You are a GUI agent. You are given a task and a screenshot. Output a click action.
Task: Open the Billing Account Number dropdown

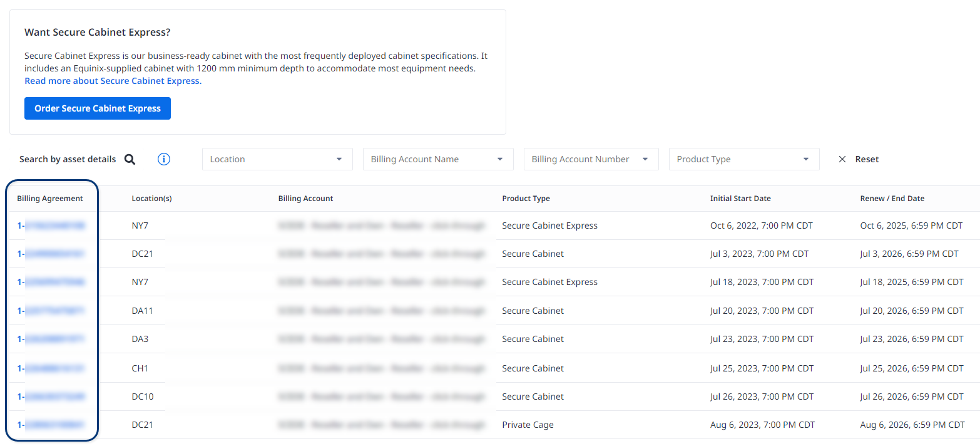coord(591,159)
